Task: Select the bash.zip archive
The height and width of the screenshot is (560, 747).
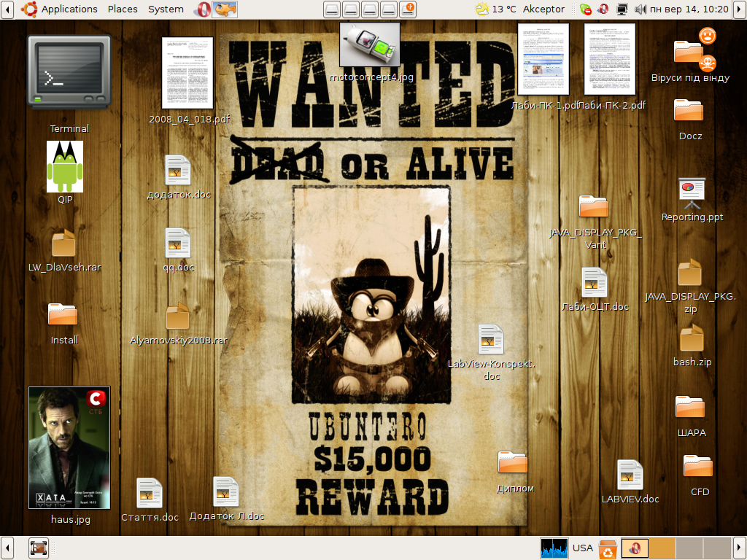Action: (x=692, y=338)
